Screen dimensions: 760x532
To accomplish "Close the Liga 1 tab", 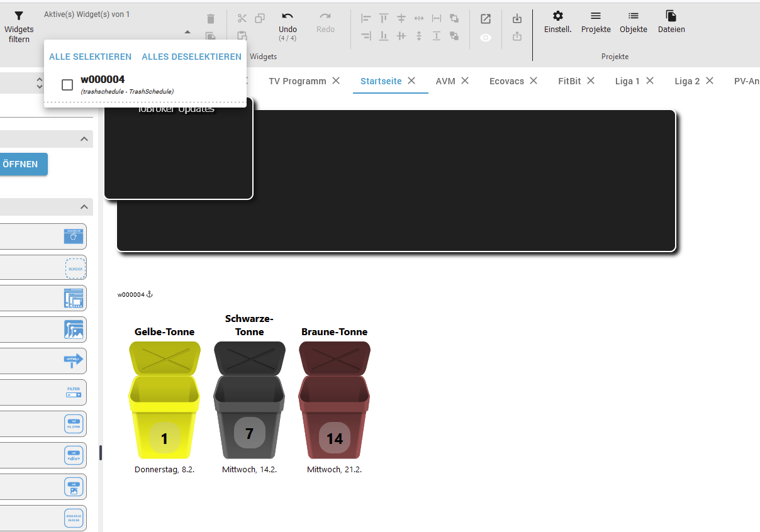I will point(650,80).
